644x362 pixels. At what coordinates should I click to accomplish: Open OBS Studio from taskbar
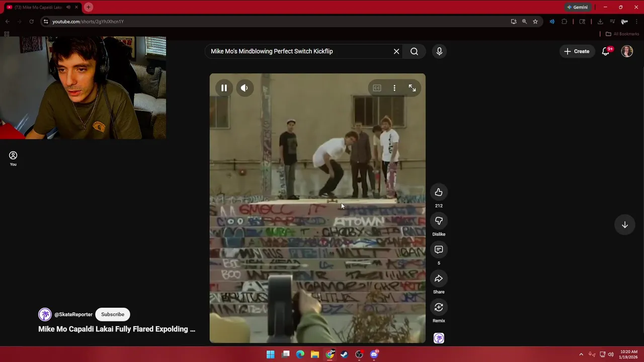click(359, 354)
